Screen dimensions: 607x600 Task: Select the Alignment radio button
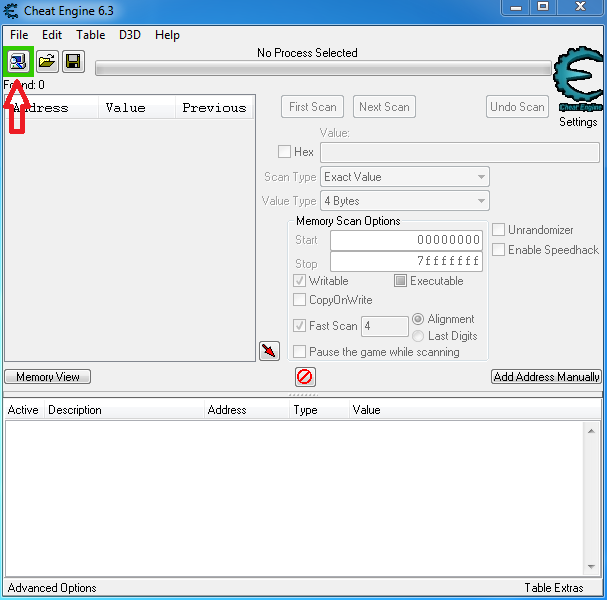click(418, 319)
